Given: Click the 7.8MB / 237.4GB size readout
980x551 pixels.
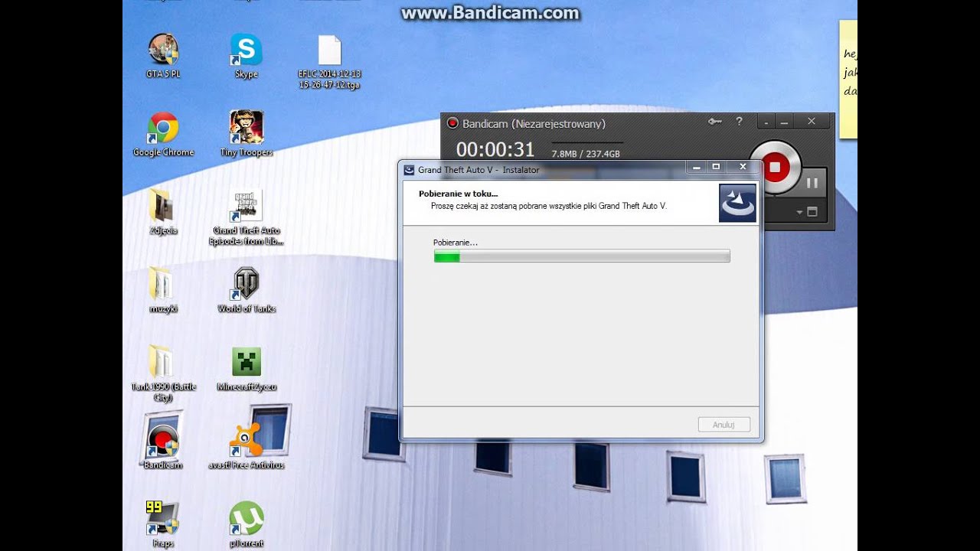Looking at the screenshot, I should click(586, 154).
